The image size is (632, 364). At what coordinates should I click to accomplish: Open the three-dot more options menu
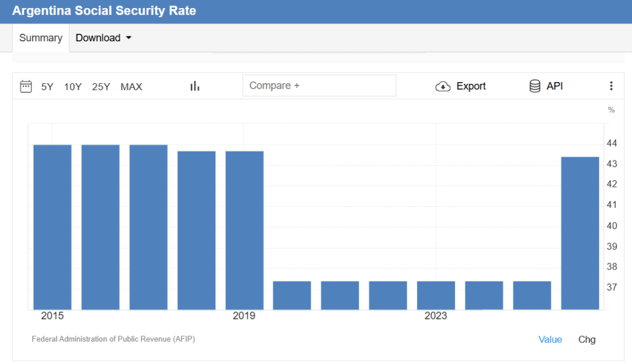611,86
